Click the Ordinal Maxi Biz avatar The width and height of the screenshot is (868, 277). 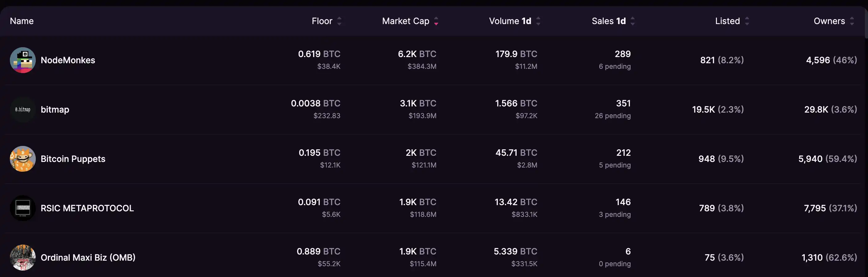[x=23, y=258]
